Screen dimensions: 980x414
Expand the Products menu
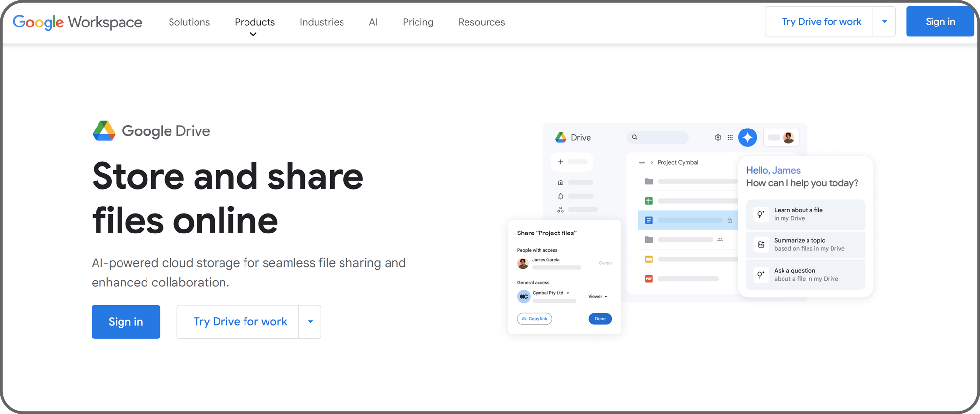click(255, 22)
